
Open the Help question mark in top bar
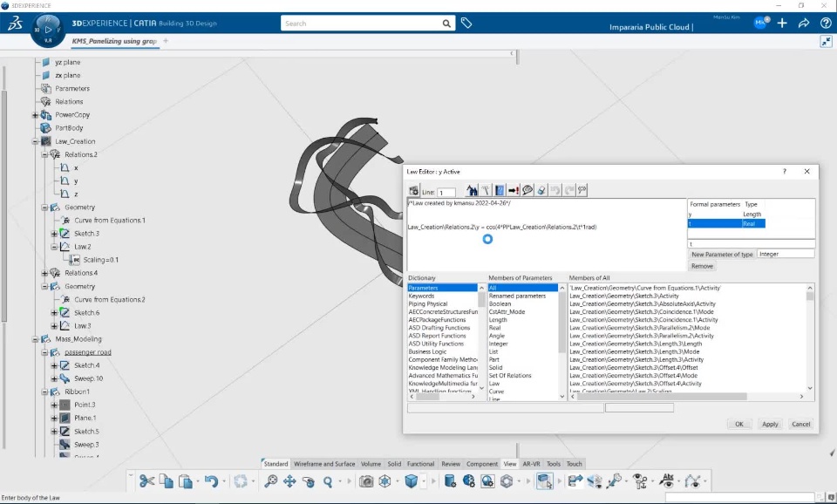(826, 23)
